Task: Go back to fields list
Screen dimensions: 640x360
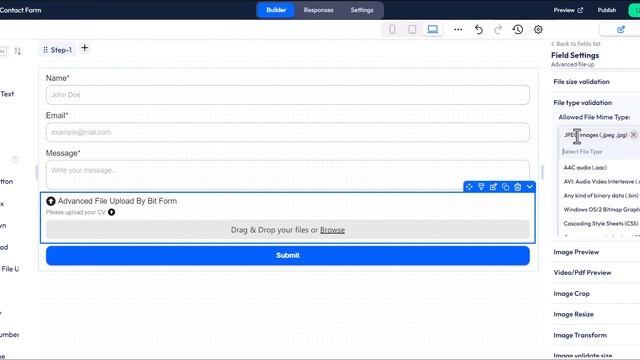Action: (x=576, y=44)
